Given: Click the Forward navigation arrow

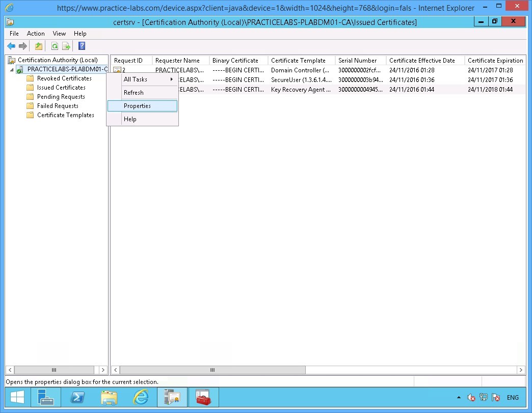Looking at the screenshot, I should 22,46.
